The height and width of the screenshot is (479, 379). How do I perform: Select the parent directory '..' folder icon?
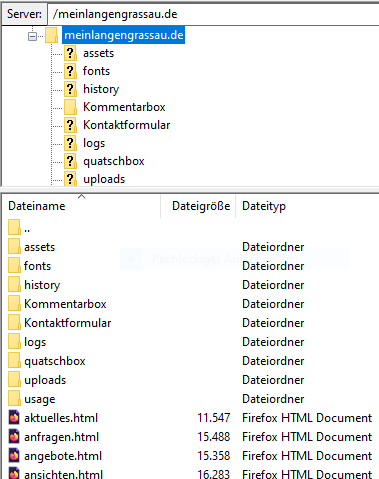pos(14,228)
